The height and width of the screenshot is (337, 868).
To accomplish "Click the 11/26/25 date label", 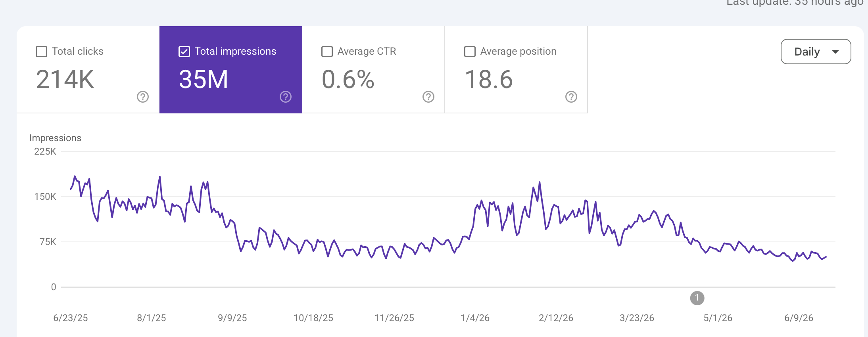I will [x=394, y=318].
